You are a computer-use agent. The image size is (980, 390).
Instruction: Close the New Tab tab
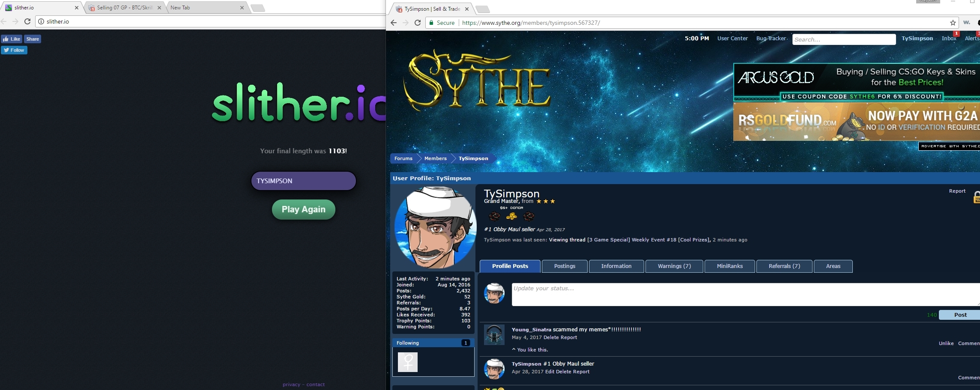click(x=242, y=8)
